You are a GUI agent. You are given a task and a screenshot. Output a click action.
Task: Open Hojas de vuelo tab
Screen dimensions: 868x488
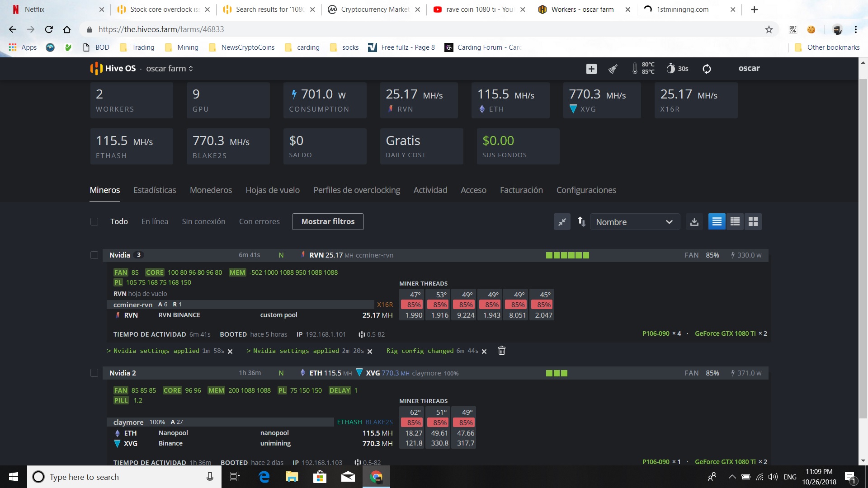pos(273,190)
